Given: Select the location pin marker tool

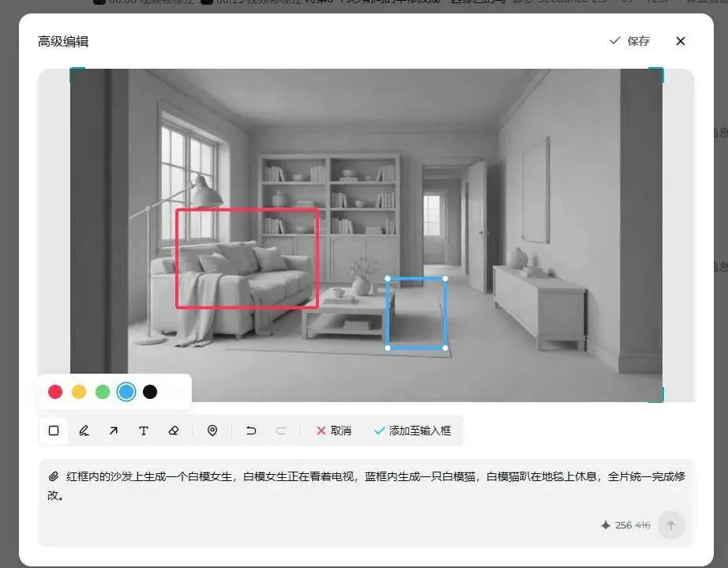Looking at the screenshot, I should click(212, 431).
